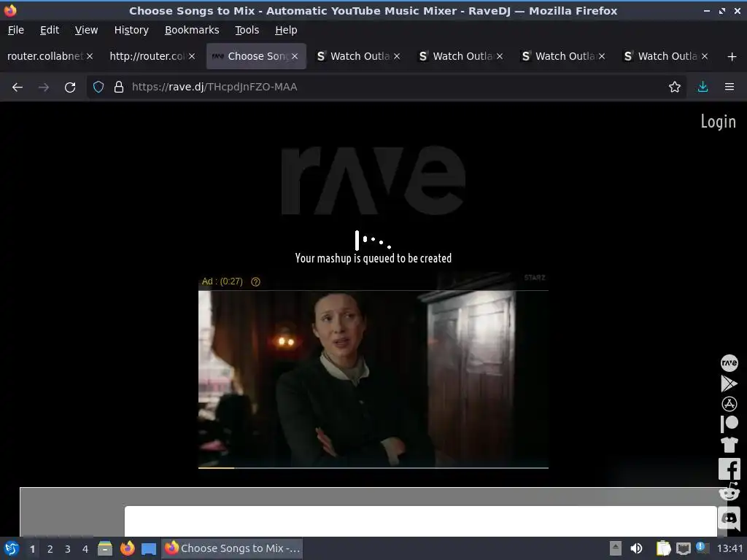Open the clipboard manager tray icon
The width and height of the screenshot is (747, 560).
tap(663, 548)
